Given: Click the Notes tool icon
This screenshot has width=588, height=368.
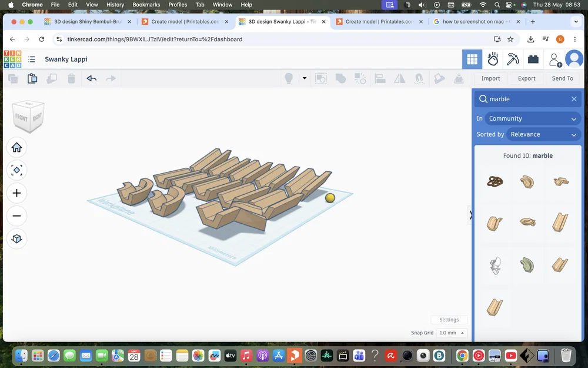Looking at the screenshot, I should [439, 78].
